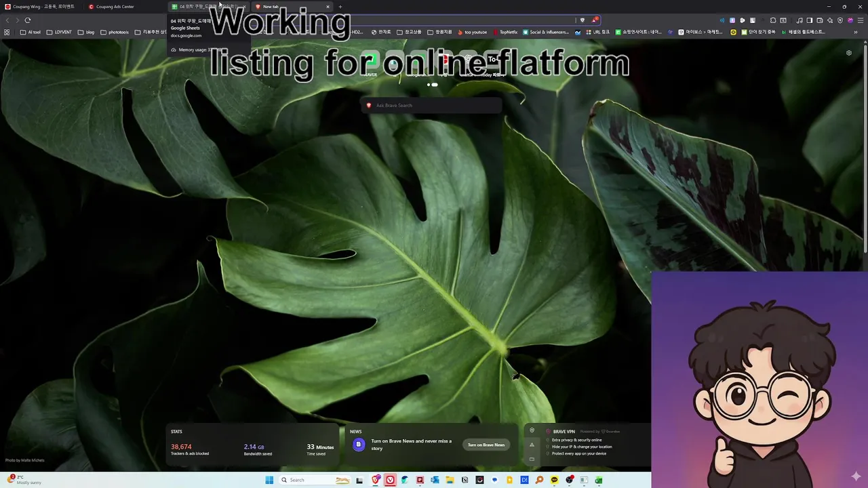
Task: Click the Ask Brave Search field
Action: coord(431,105)
